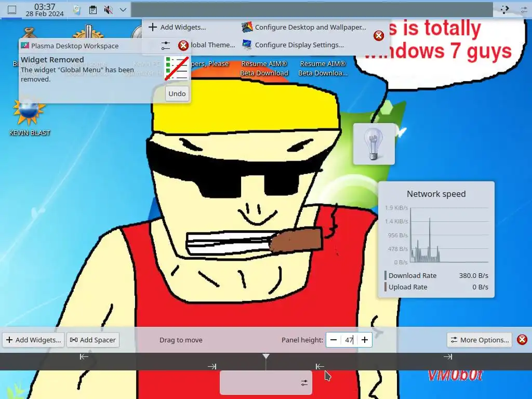Click the lightbulb widget on the desktop
532x399 pixels.
[374, 144]
